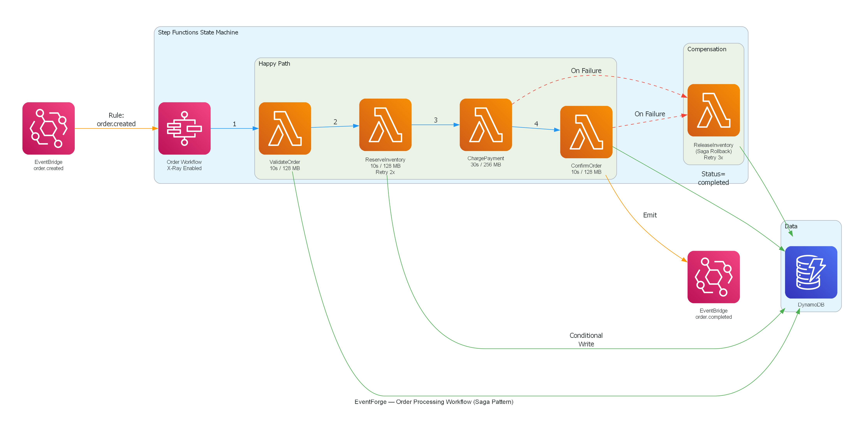Screen dimensions: 868x430
Task: Click the 'Data' cluster label
Action: (791, 226)
